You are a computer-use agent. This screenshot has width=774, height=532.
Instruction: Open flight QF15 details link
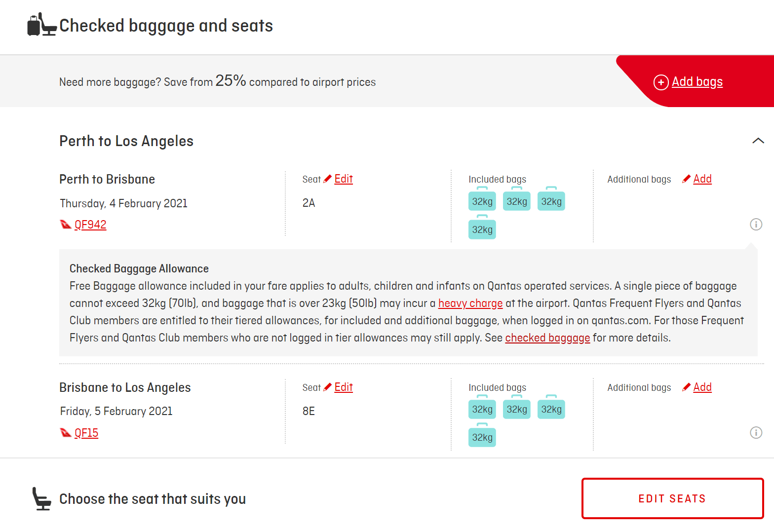tap(86, 433)
